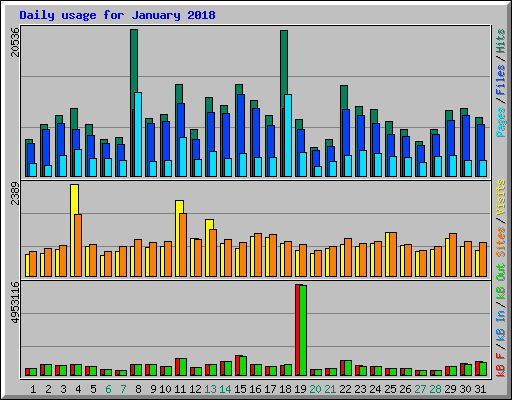The height and width of the screenshot is (400, 512).
Task: Click the green kB Out bar for day 15
Action: pyautogui.click(x=243, y=366)
